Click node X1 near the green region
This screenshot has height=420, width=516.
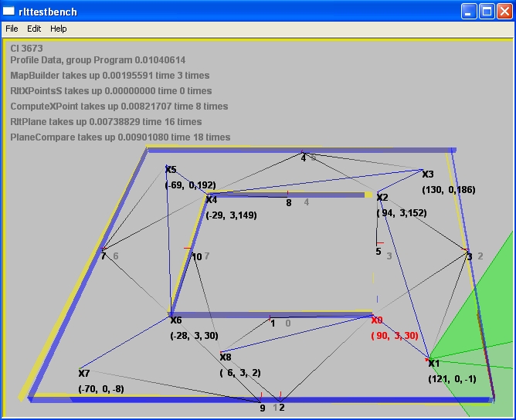pos(433,364)
